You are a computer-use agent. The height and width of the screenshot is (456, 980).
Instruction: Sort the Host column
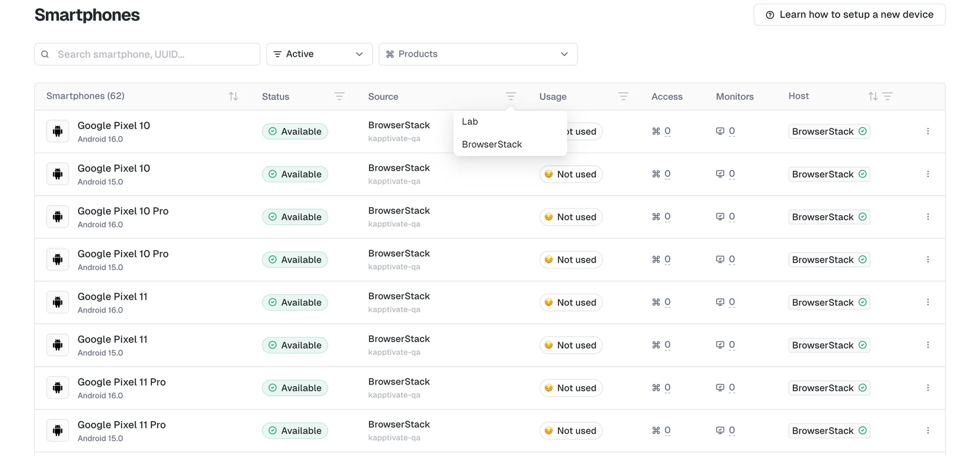(873, 96)
